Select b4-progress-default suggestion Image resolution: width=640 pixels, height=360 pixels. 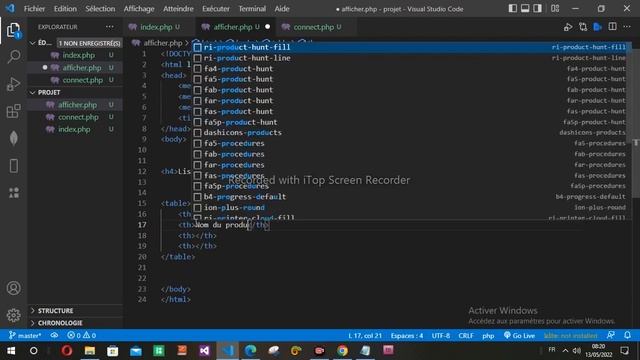(410, 197)
